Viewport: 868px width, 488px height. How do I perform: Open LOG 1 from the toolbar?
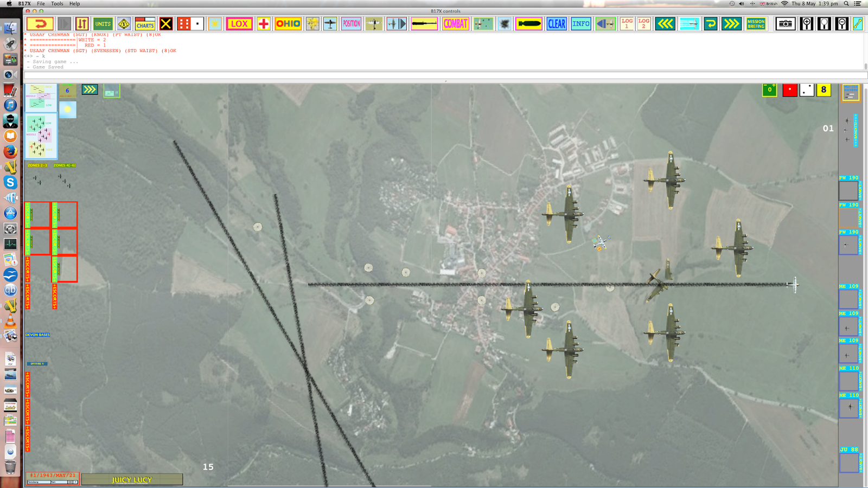pos(627,24)
